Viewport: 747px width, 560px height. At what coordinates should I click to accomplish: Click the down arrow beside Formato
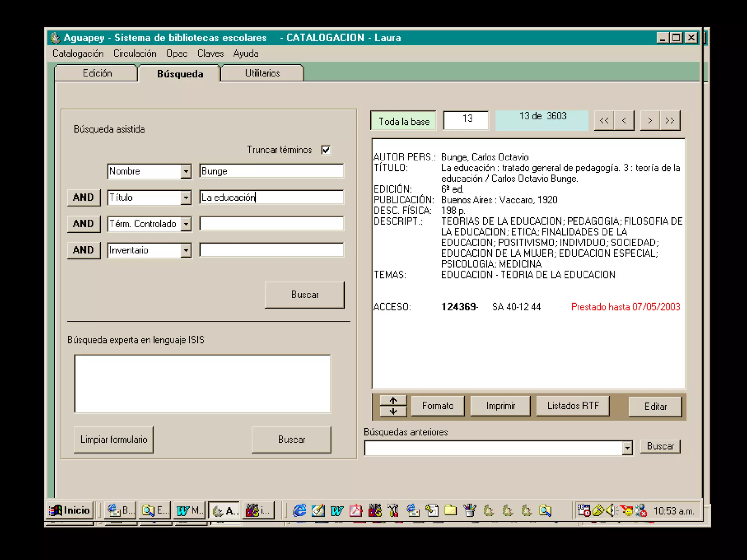(393, 412)
